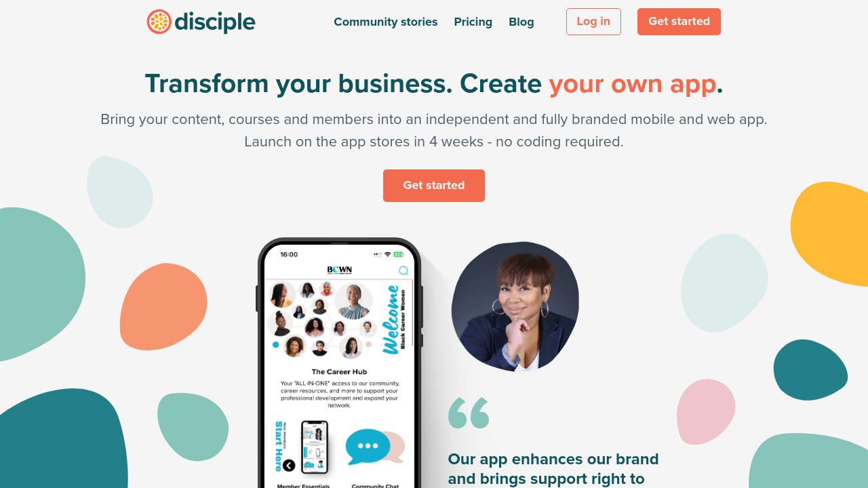Click the header Get started button

tap(679, 22)
